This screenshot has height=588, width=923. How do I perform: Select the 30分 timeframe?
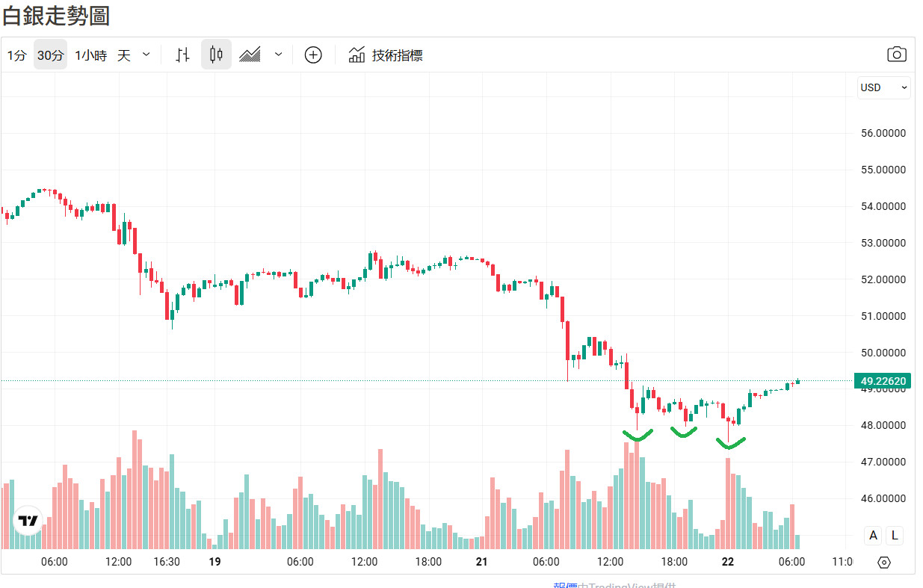point(50,55)
